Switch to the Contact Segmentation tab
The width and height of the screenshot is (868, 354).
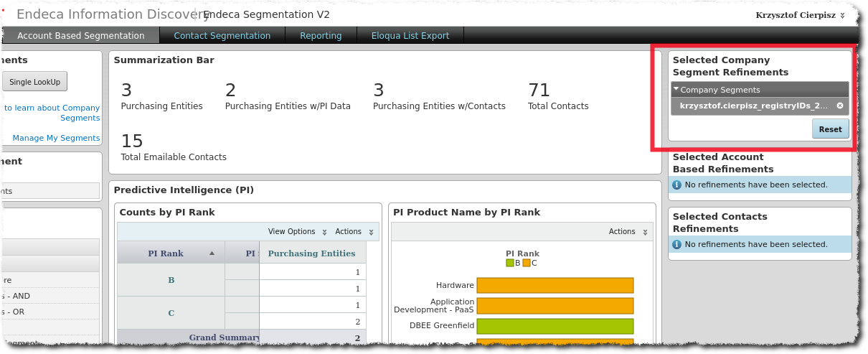pyautogui.click(x=222, y=36)
